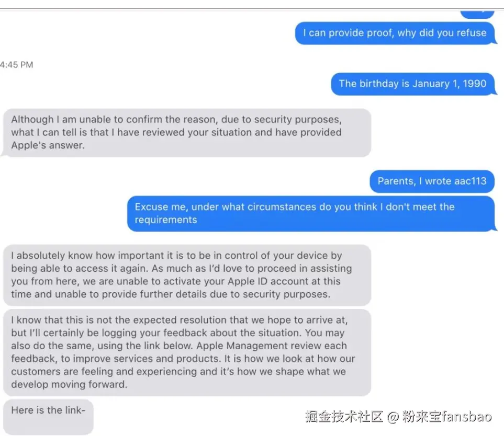Click the "Excuse me, under what circumstances" message

point(311,213)
